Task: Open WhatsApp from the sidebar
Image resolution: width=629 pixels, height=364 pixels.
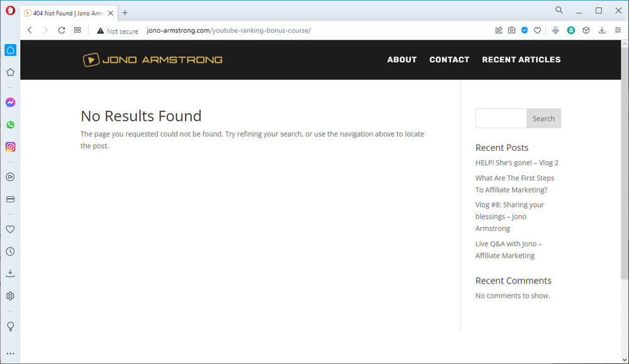Action: pos(11,124)
